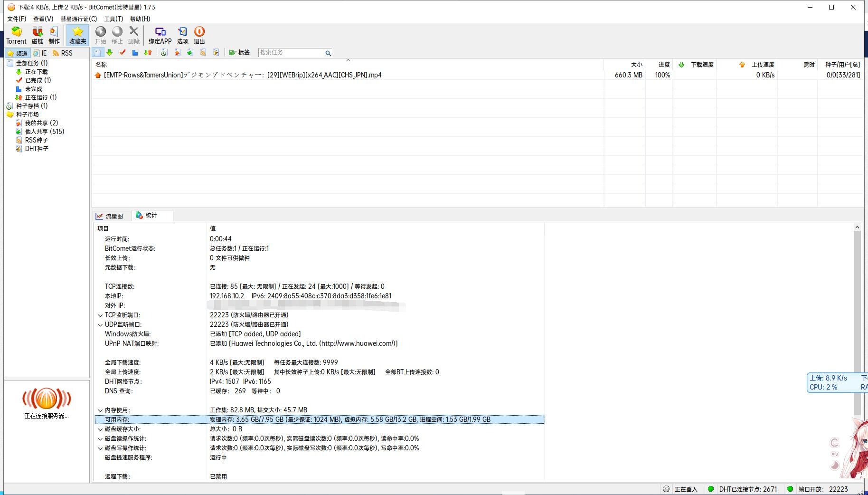The width and height of the screenshot is (868, 495).
Task: Click the green down-arrow downloading filter icon
Action: point(110,53)
